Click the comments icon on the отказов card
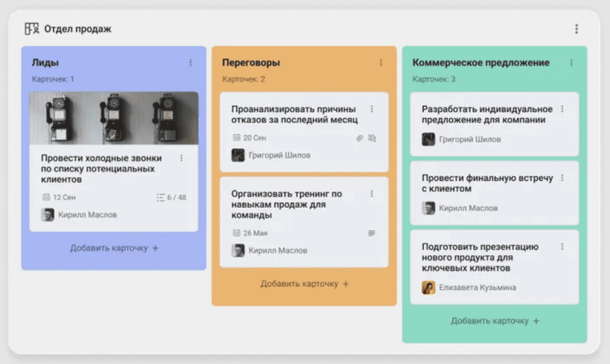 click(x=372, y=138)
